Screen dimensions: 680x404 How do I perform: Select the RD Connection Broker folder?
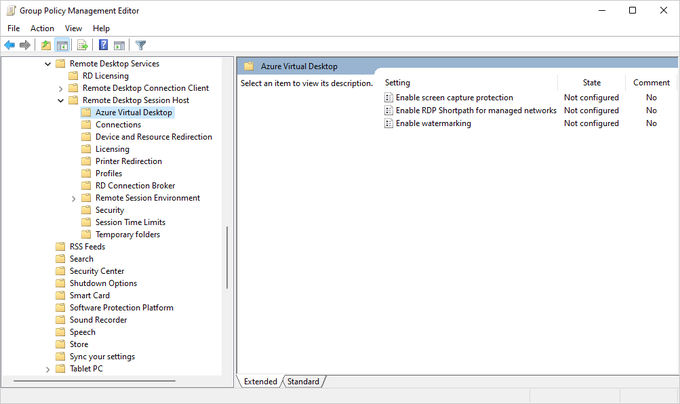tap(135, 186)
